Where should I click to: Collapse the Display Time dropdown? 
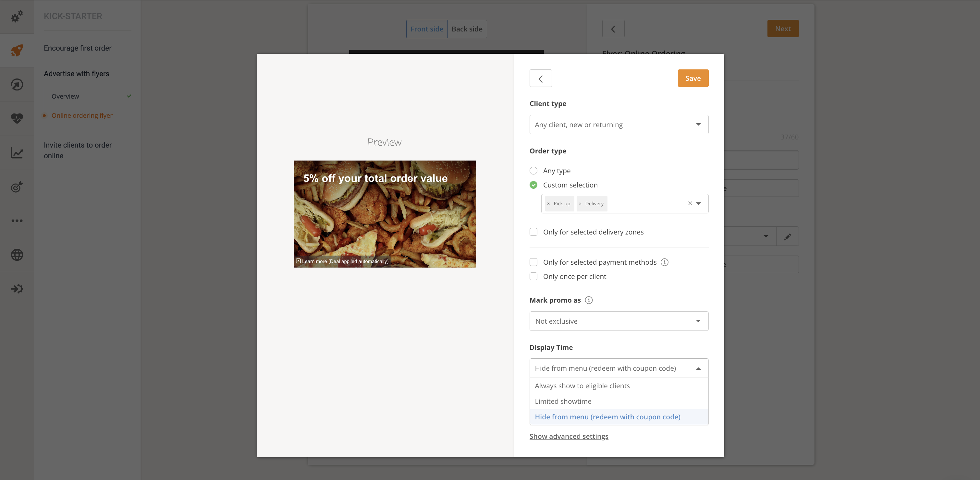[619, 368]
